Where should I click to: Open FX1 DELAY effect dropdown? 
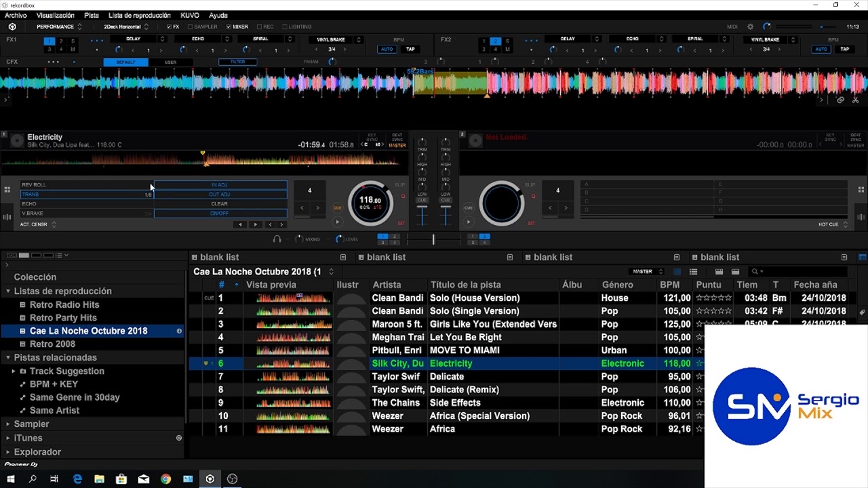click(x=138, y=39)
